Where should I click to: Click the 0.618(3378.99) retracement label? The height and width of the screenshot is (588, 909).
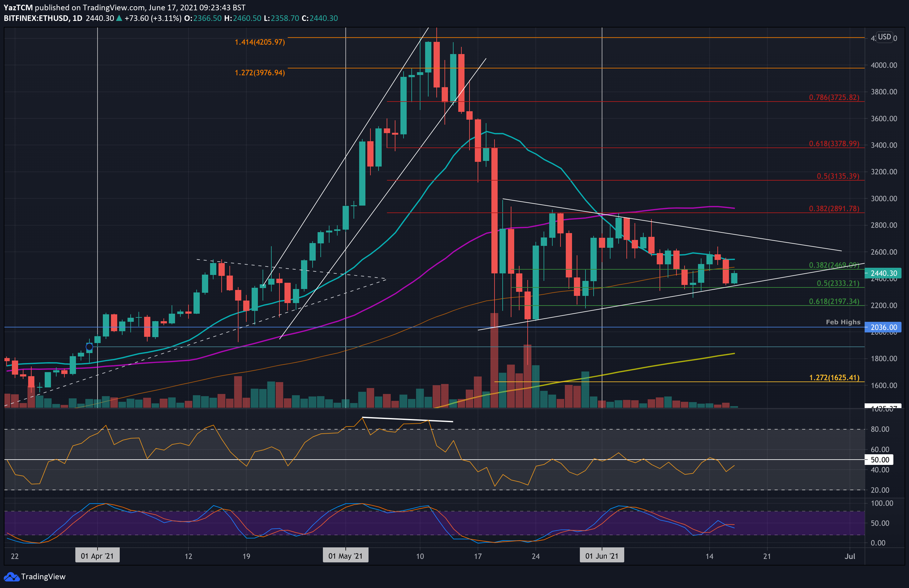tap(834, 144)
